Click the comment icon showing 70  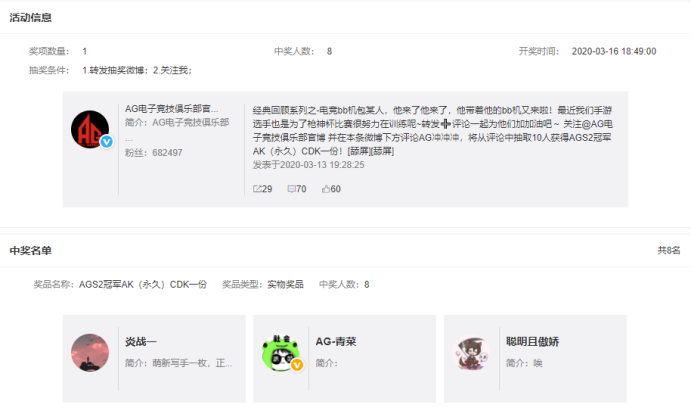(x=292, y=189)
